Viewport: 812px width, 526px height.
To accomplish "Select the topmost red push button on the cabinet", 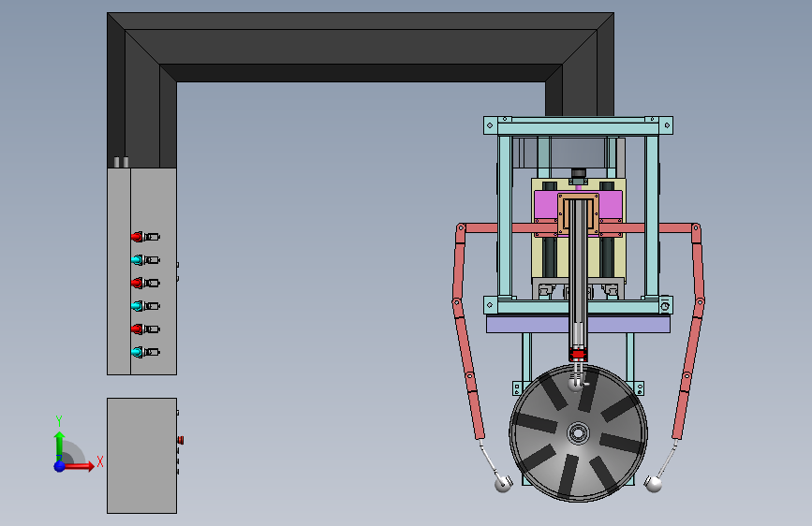I will click(138, 237).
